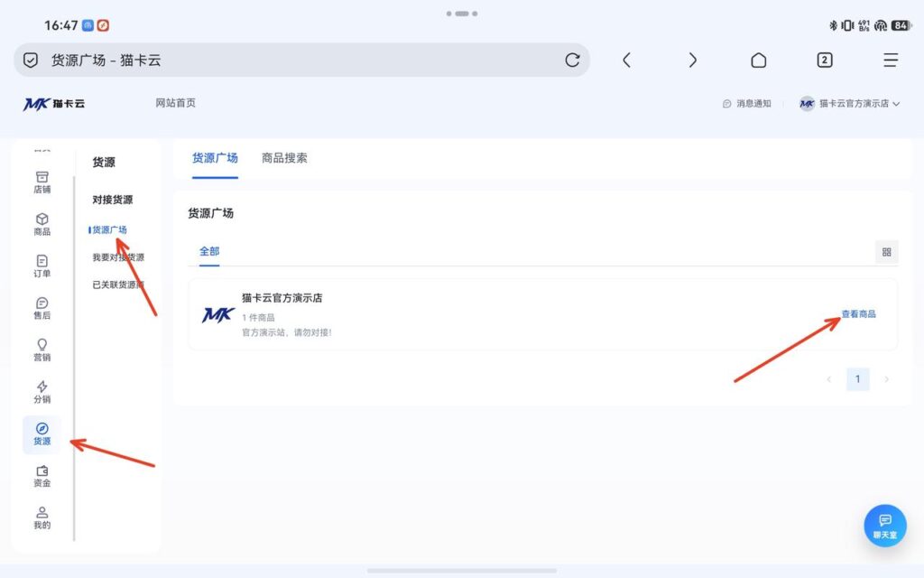Open the 商品 sidebar icon
The image size is (924, 578).
coord(42,224)
